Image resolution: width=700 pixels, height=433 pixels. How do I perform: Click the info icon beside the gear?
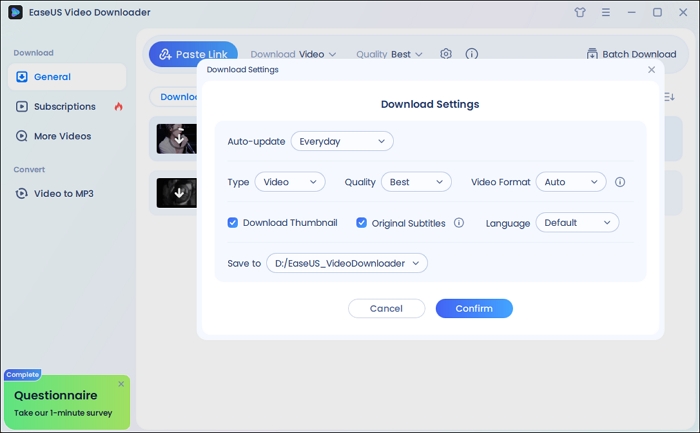pyautogui.click(x=471, y=54)
